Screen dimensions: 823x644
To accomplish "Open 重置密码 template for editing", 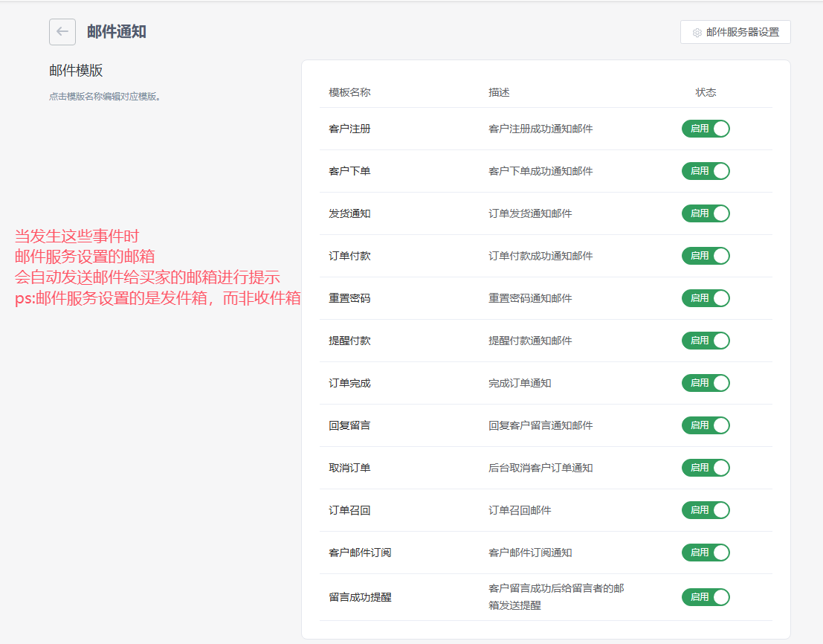I will 349,298.
